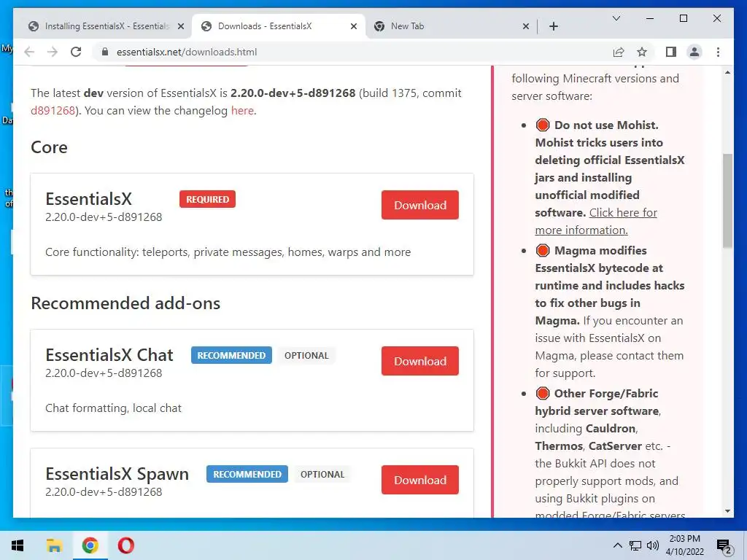Screen dimensions: 747x560
Task: Close the New Tab tab
Action: pos(525,26)
